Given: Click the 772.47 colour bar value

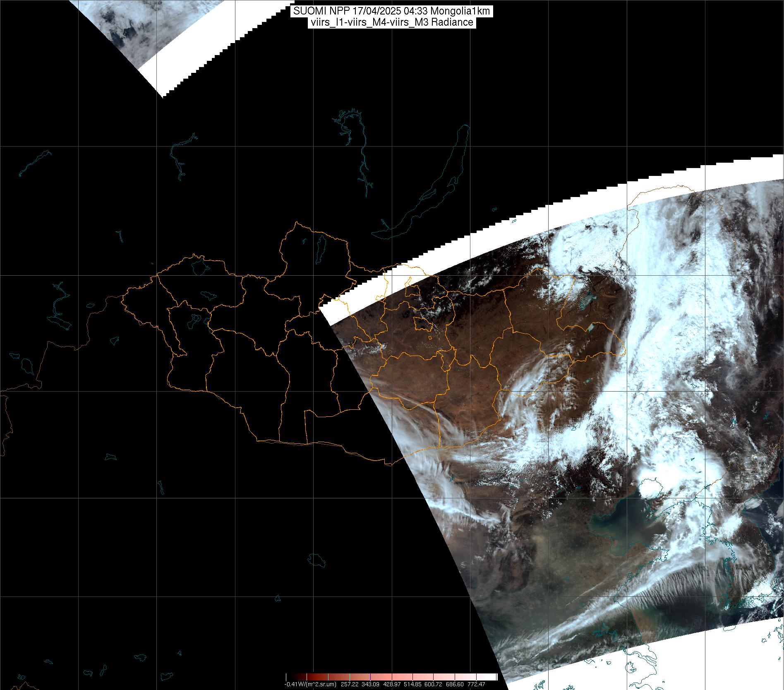Looking at the screenshot, I should 476,684.
